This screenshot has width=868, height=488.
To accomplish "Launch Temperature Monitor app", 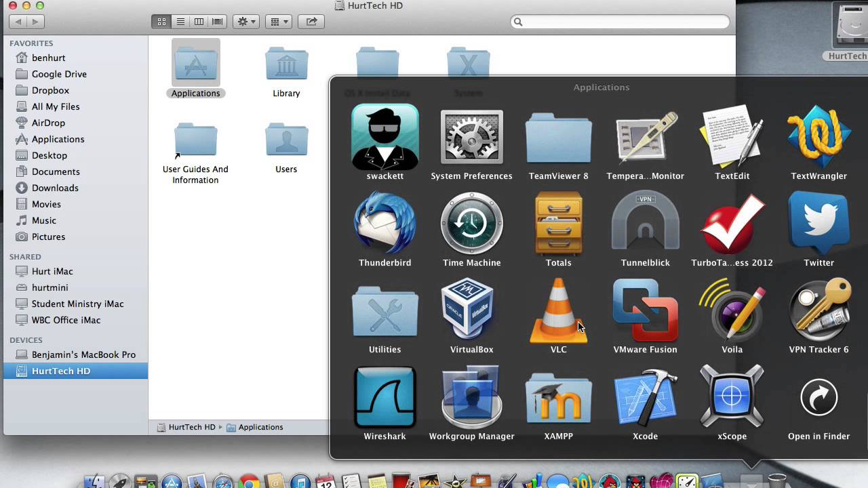I will pyautogui.click(x=645, y=137).
